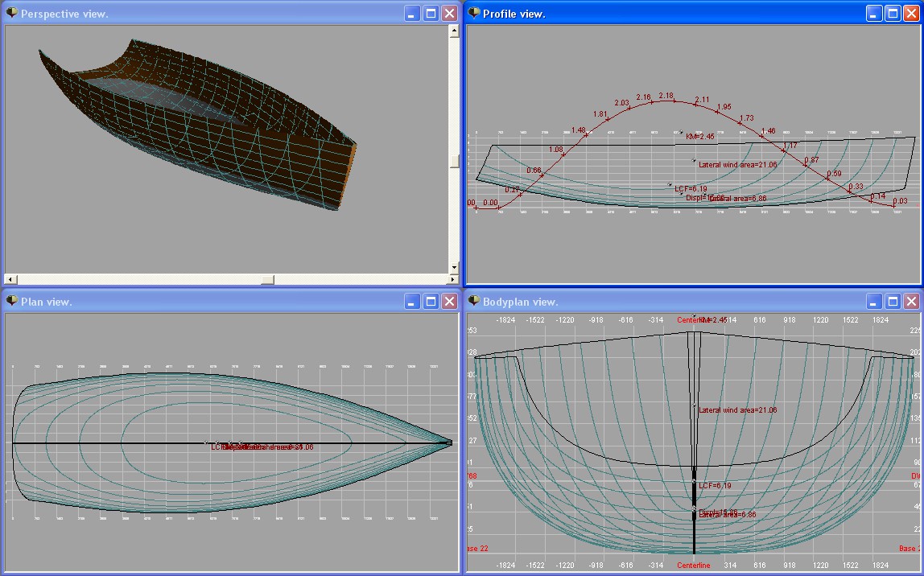This screenshot has height=576, width=924.
Task: Click the 2.16 curve value in Profile view
Action: [644, 97]
